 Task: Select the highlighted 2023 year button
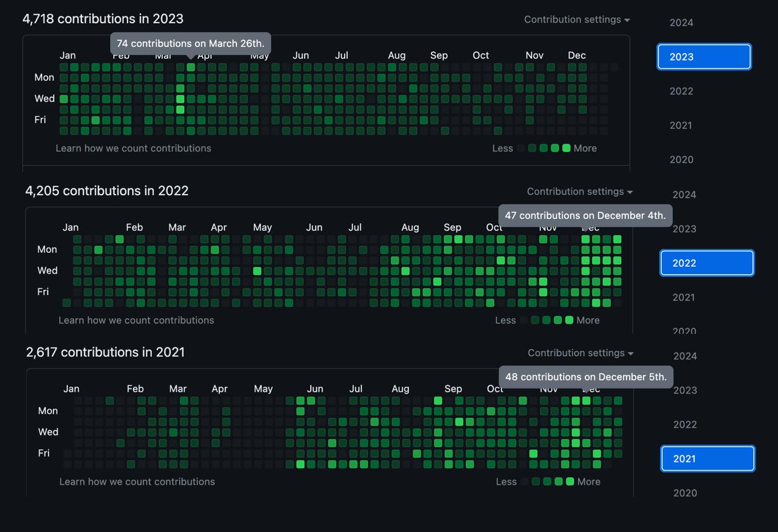[704, 57]
